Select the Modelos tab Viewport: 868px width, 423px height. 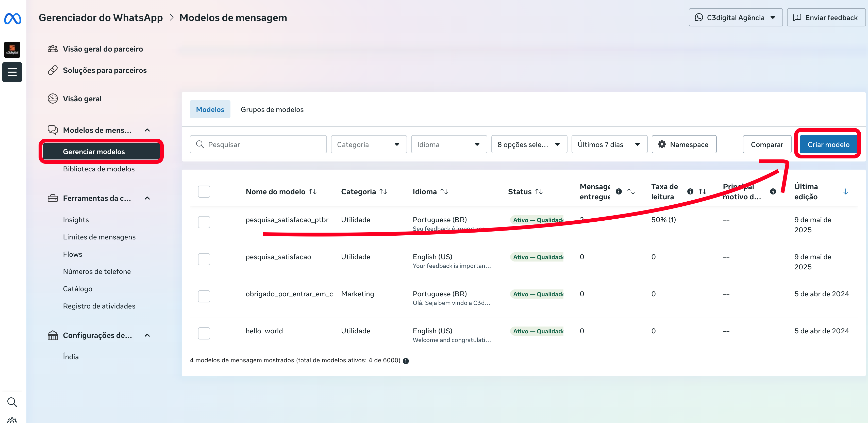(x=210, y=109)
